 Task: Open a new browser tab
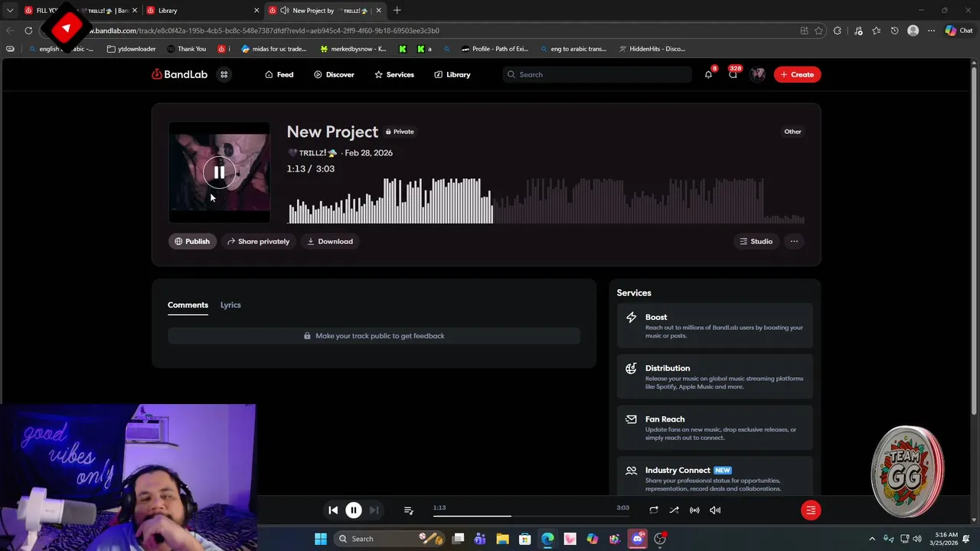point(397,11)
